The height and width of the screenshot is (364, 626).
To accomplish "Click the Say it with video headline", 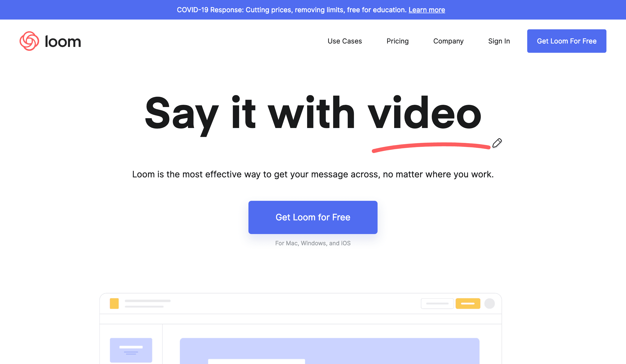I will point(313,115).
